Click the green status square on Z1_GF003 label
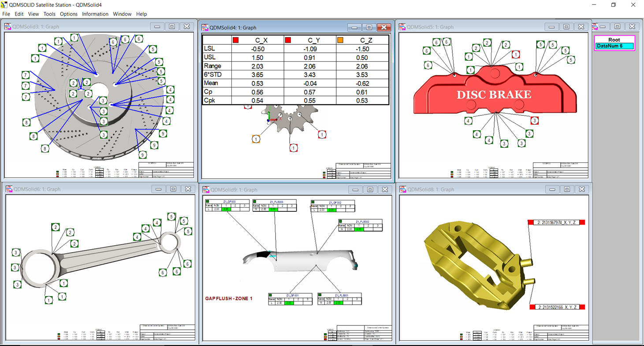The width and height of the screenshot is (644, 346). [x=208, y=201]
